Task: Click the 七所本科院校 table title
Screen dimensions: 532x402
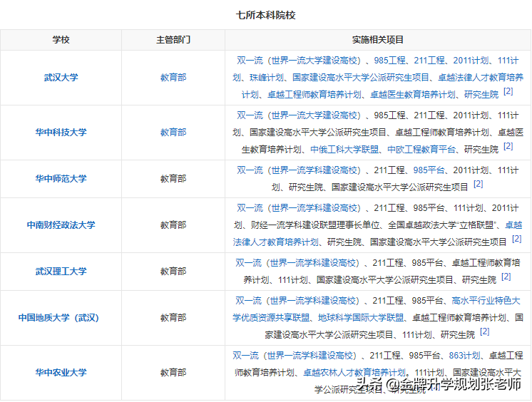Action: (x=266, y=15)
